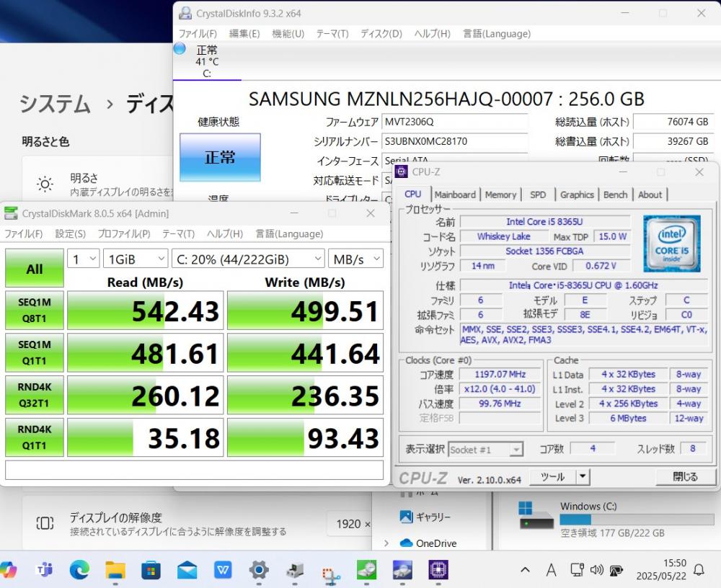
Task: Switch to CrystalDiskInfo via its taskbar icon
Action: (x=402, y=571)
